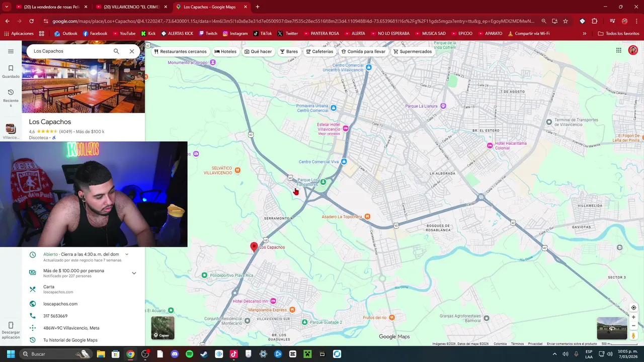Open the Street View preview thumbnail
This screenshot has width=644, height=362.
(x=612, y=328)
